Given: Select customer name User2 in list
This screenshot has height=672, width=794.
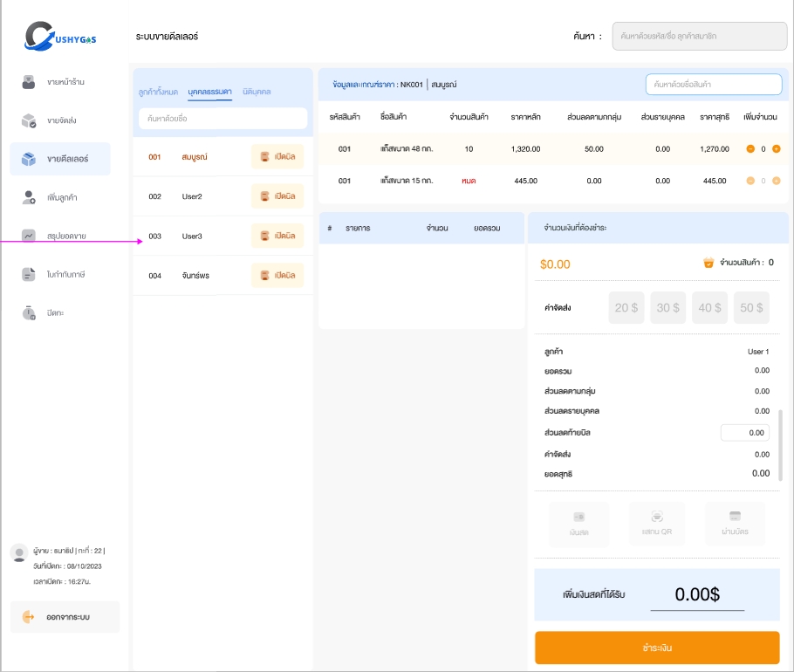Looking at the screenshot, I should point(192,196).
